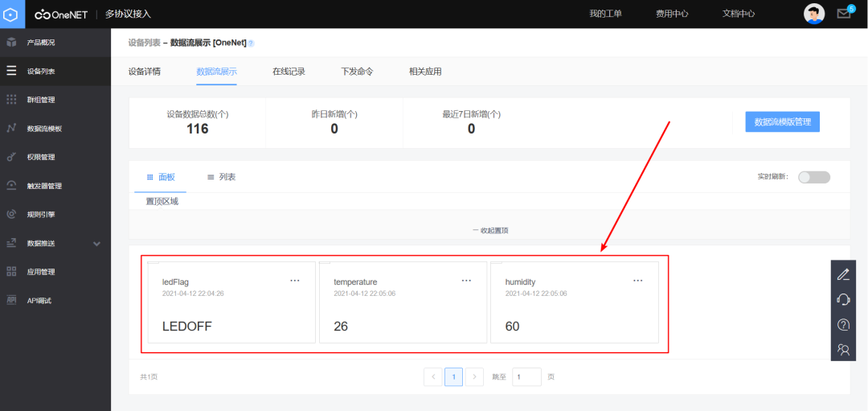The height and width of the screenshot is (411, 868).
Task: Click the LEDOFF value text
Action: (187, 327)
